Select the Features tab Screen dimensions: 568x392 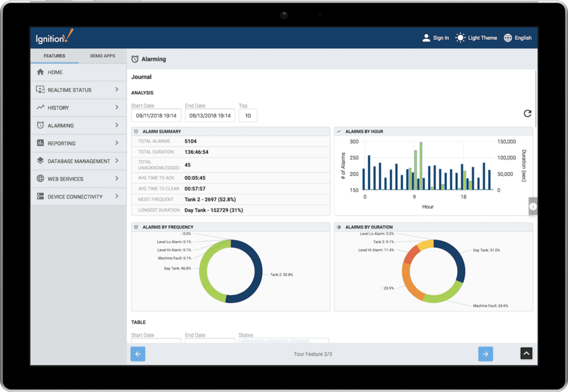point(54,55)
